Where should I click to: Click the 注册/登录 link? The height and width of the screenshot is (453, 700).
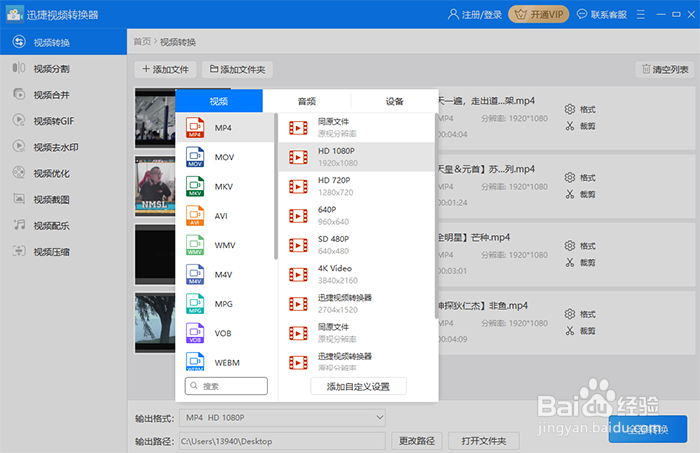tap(475, 15)
